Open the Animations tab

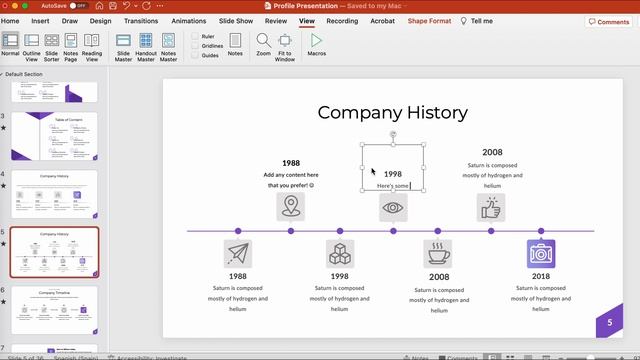pos(189,21)
